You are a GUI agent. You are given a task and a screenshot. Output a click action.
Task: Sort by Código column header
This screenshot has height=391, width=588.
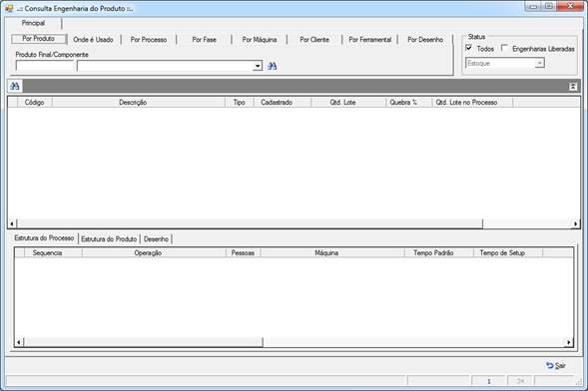(35, 103)
